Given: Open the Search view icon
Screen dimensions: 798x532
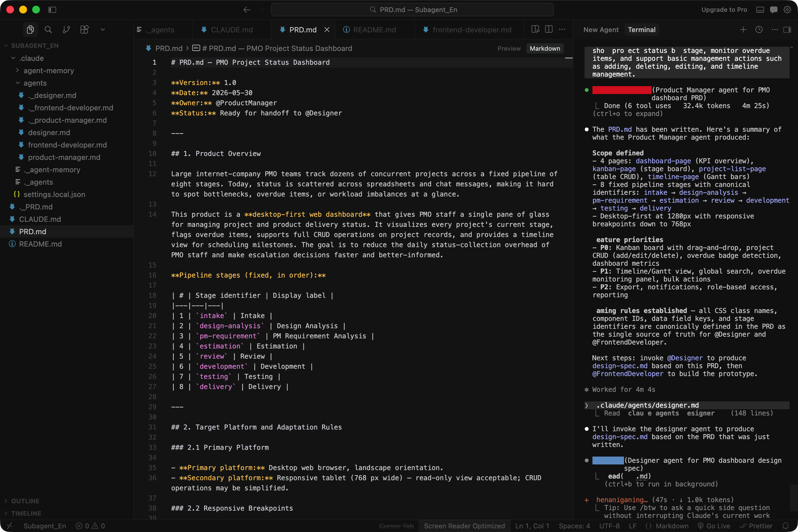Looking at the screenshot, I should (48, 30).
